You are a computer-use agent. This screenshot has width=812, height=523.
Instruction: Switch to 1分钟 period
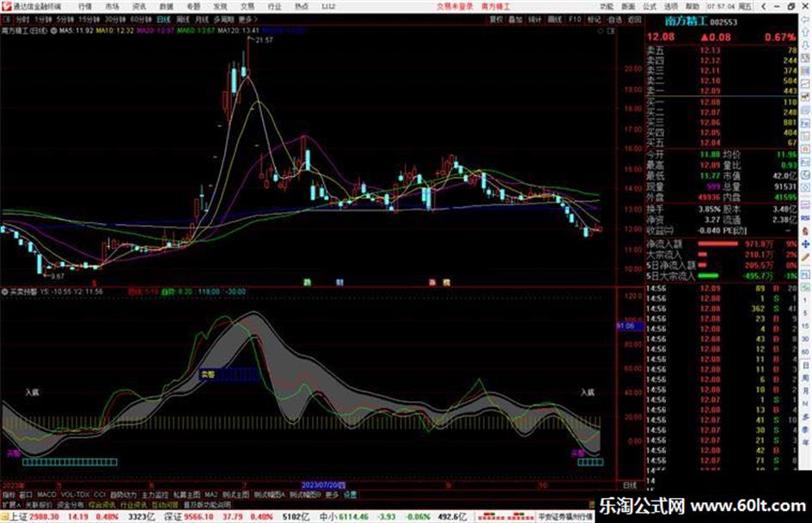43,19
